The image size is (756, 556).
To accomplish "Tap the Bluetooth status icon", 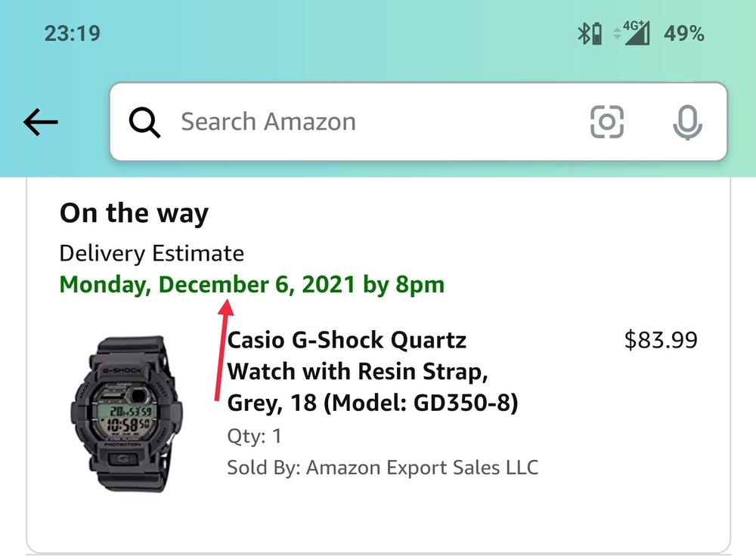I will pyautogui.click(x=584, y=34).
